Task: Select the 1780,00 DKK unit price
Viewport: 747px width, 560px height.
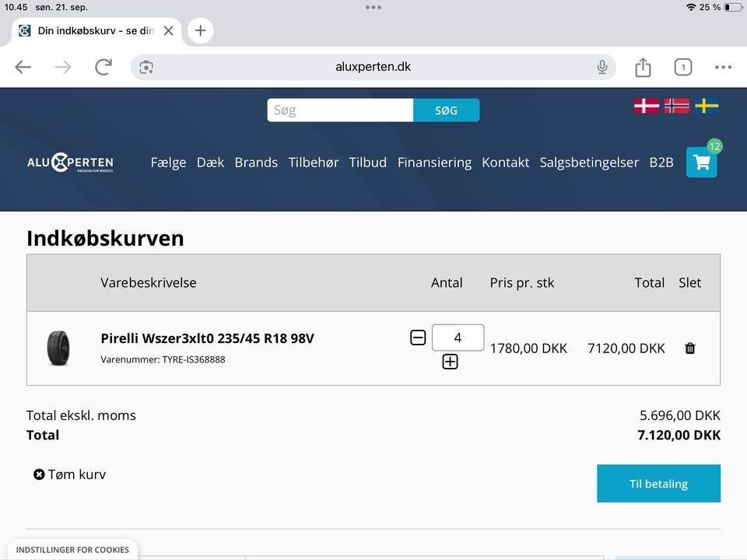Action: (528, 348)
